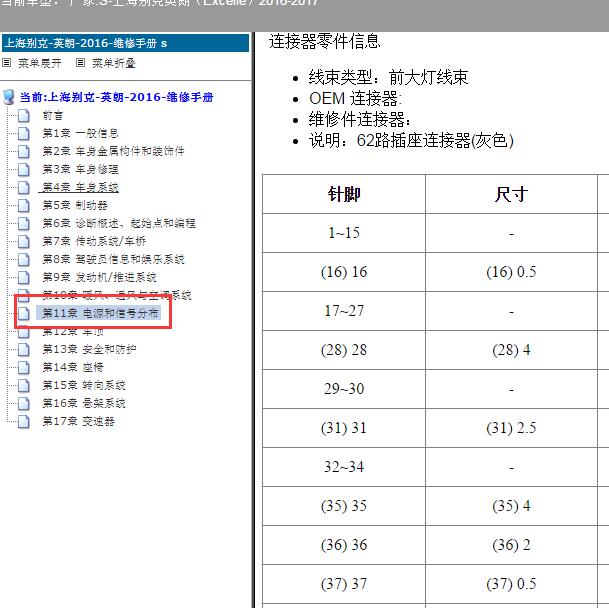The image size is (609, 608).
Task: Click the page icon next to 第1章 一般信息
Action: 24,133
